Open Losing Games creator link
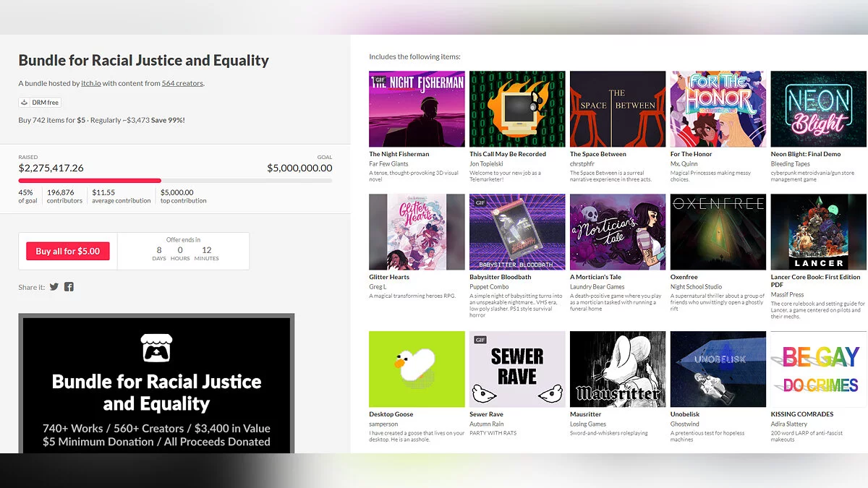Image resolution: width=868 pixels, height=488 pixels. (x=588, y=424)
